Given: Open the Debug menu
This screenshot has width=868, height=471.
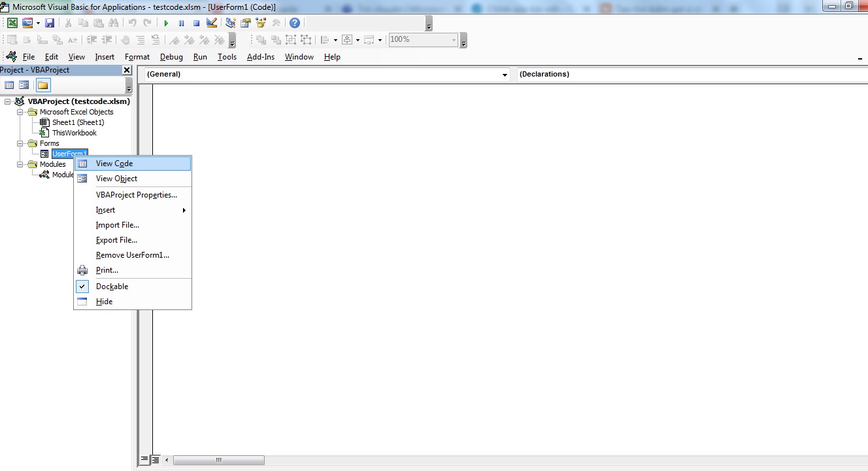Looking at the screenshot, I should click(171, 57).
